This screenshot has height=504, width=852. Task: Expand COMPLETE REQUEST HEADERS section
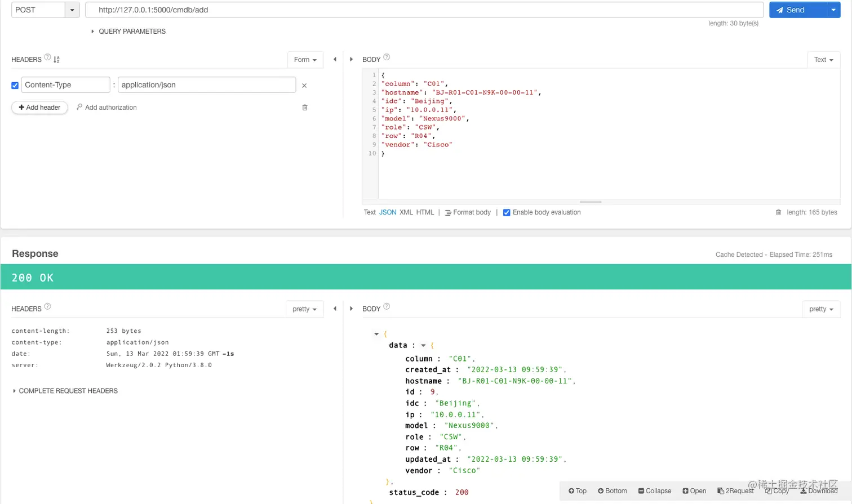coord(65,391)
